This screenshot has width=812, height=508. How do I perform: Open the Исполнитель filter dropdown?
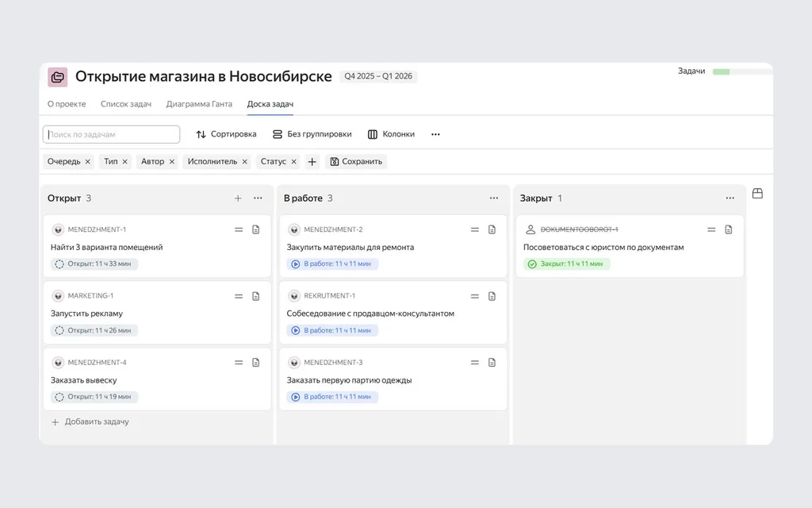[213, 162]
